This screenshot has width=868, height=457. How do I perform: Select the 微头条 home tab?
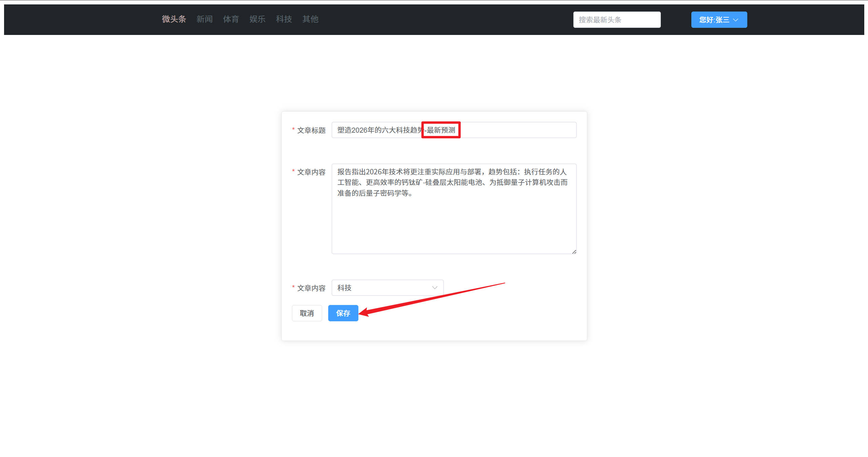coord(174,19)
